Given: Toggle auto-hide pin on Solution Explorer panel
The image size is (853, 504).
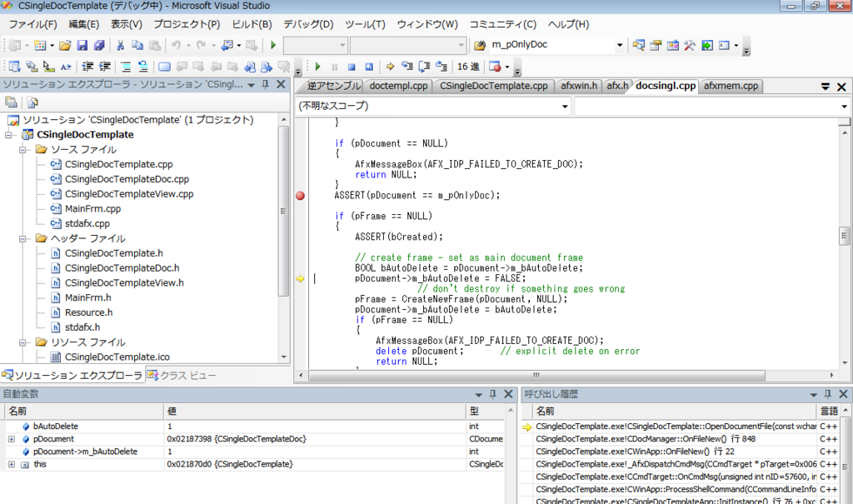Looking at the screenshot, I should (x=266, y=84).
